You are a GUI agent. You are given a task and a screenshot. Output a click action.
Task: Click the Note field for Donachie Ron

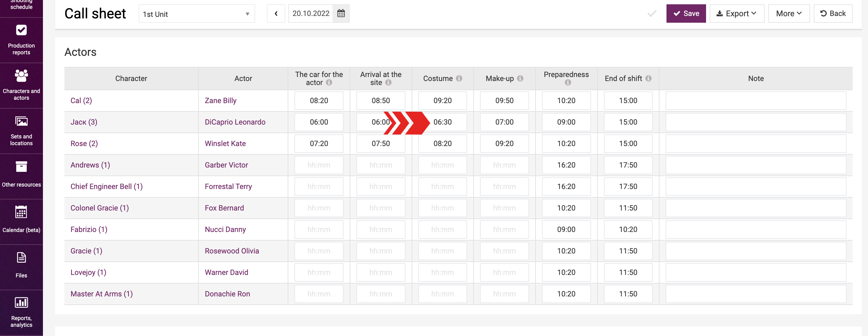click(x=756, y=294)
